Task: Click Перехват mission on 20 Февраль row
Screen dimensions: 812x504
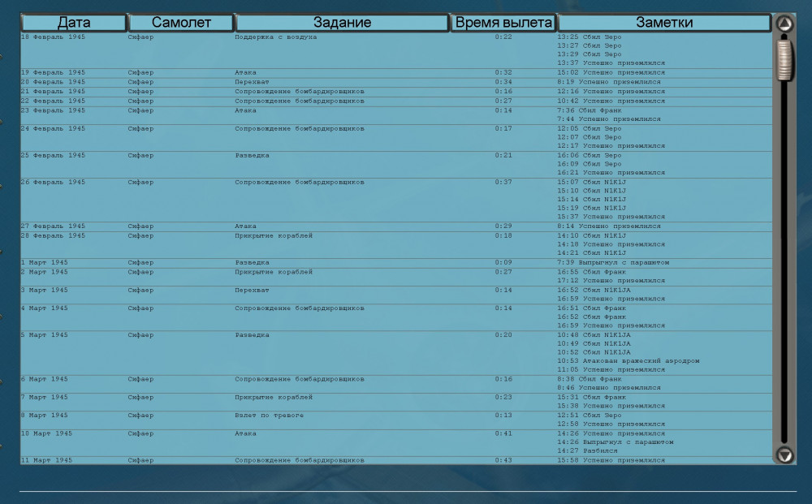Action: pos(252,82)
